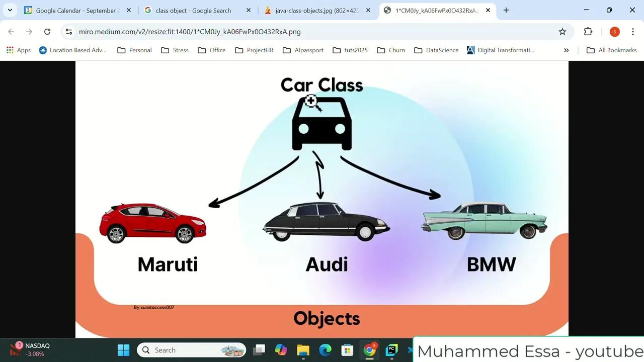Open Chrome's three-dot menu
The width and height of the screenshot is (644, 362).
click(633, 31)
